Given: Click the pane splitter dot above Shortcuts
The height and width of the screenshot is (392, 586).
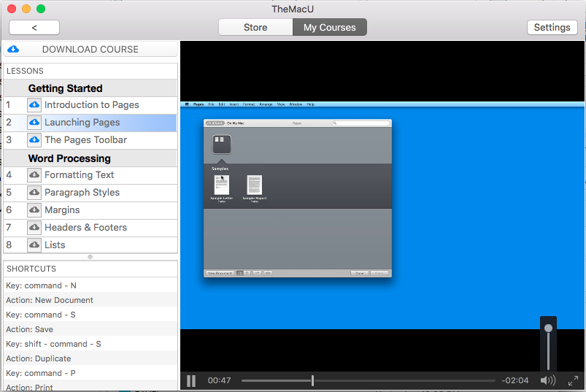Looking at the screenshot, I should (x=90, y=257).
